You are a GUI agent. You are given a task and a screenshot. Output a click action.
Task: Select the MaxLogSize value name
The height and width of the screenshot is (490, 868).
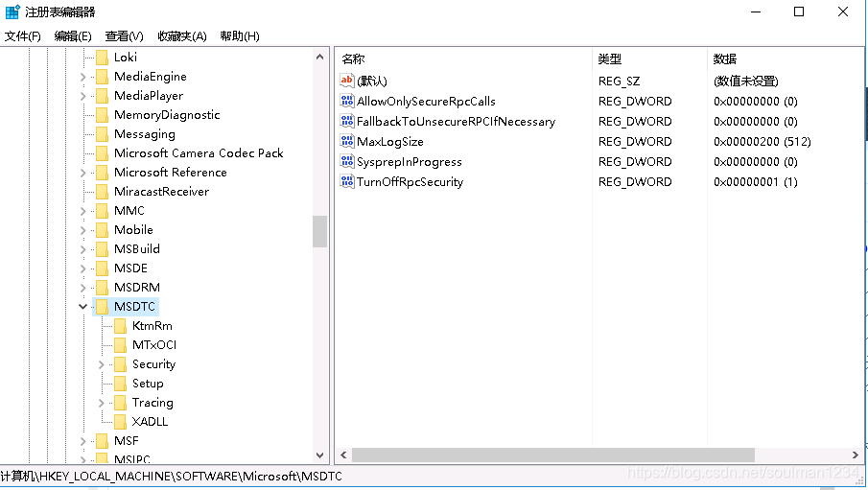point(390,141)
